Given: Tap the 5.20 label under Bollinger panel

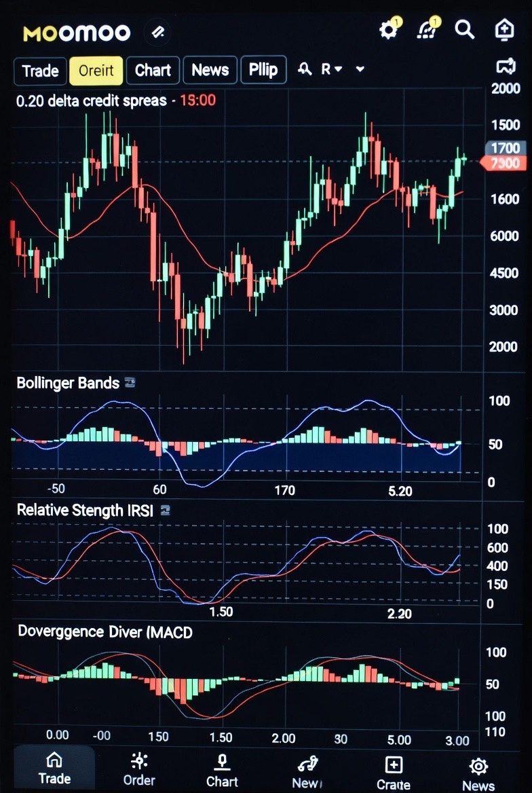Looking at the screenshot, I should coord(400,491).
